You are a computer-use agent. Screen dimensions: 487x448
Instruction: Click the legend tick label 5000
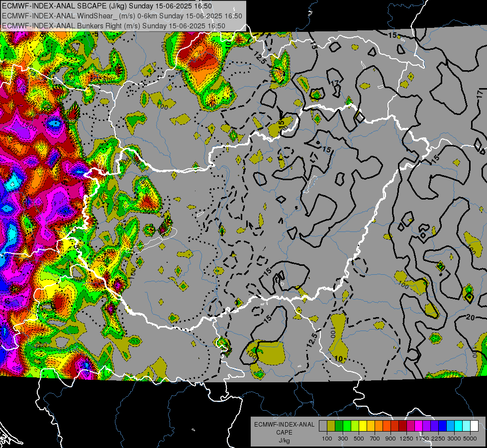(470, 439)
